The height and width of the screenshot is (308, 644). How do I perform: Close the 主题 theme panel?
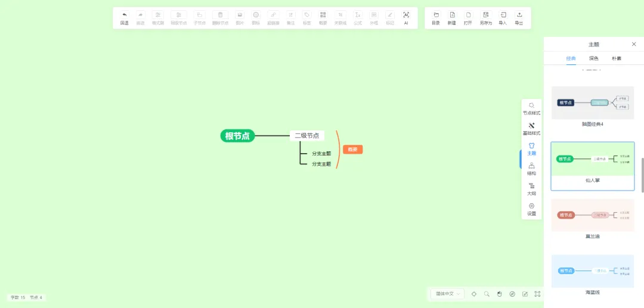click(x=634, y=44)
